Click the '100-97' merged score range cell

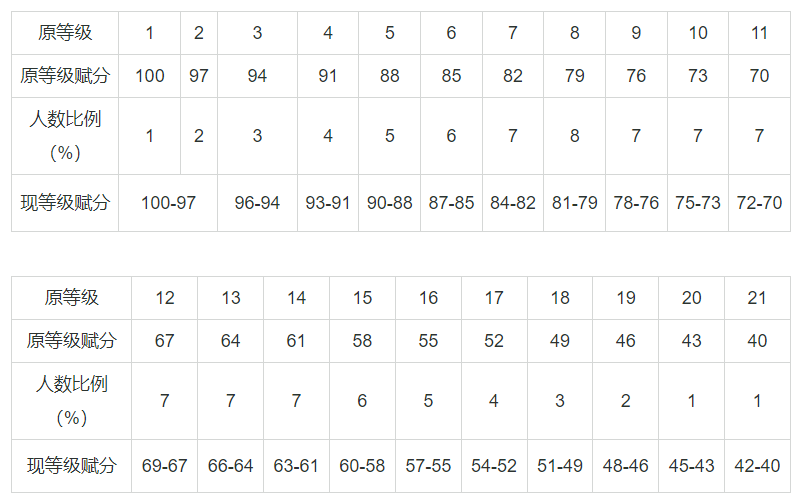[x=168, y=203]
